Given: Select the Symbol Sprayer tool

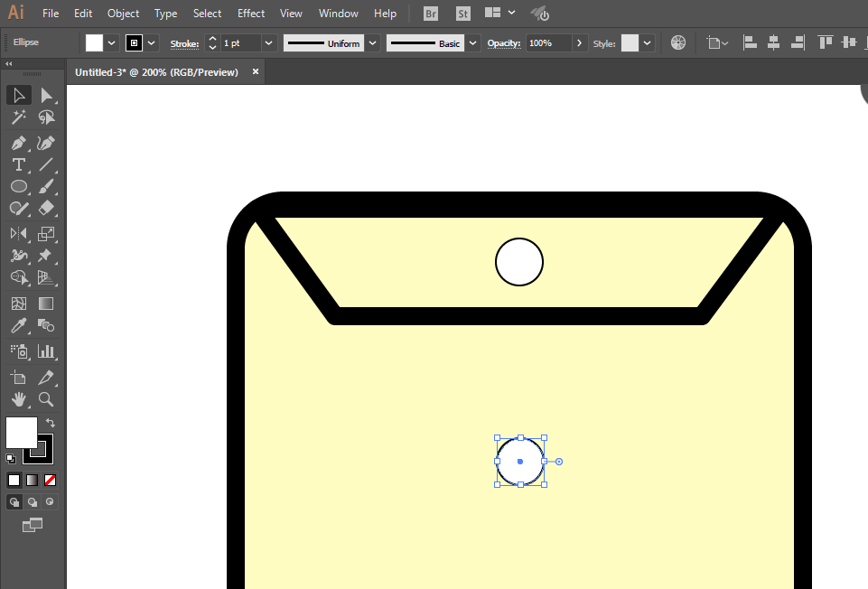Looking at the screenshot, I should pyautogui.click(x=19, y=351).
